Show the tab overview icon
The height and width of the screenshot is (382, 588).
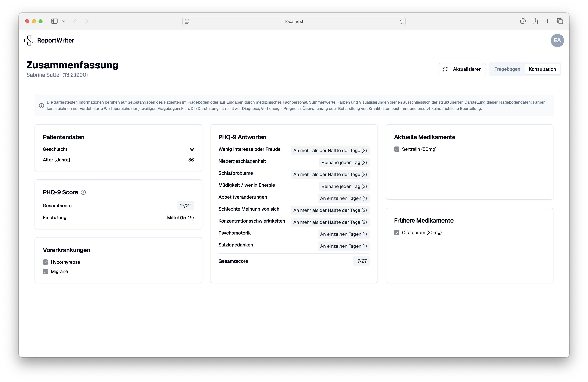tap(560, 21)
